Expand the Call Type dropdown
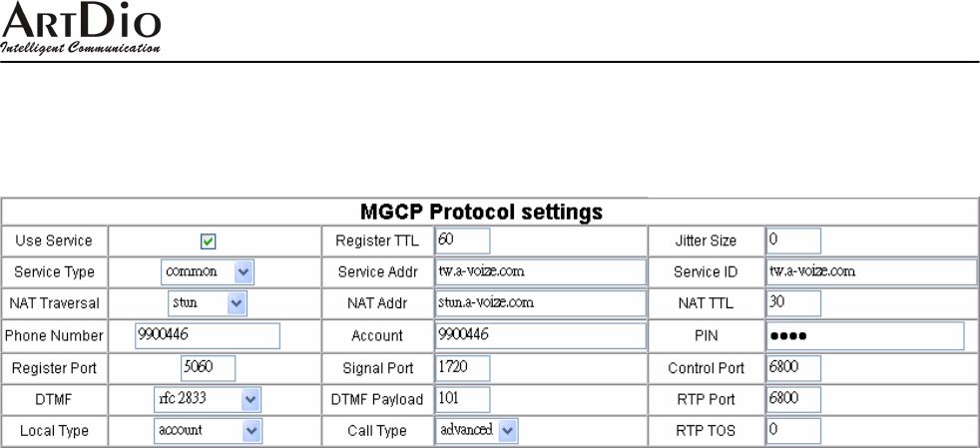980x448 pixels. click(478, 430)
